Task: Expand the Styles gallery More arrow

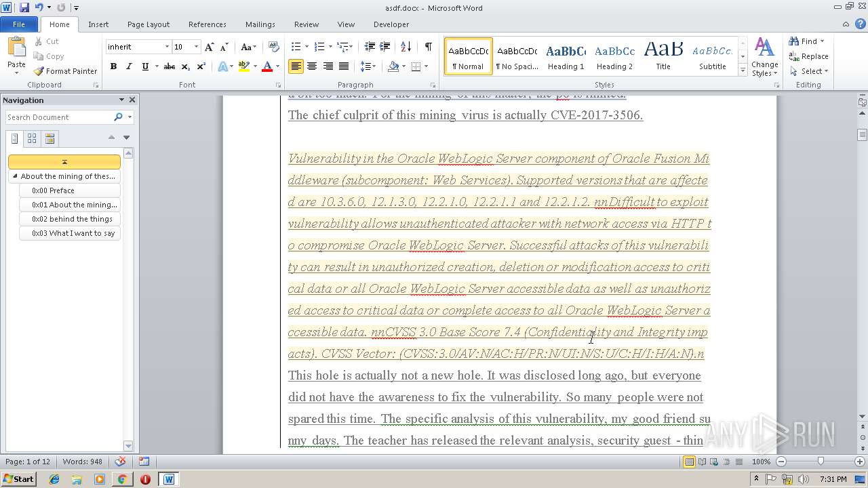Action: (x=743, y=70)
